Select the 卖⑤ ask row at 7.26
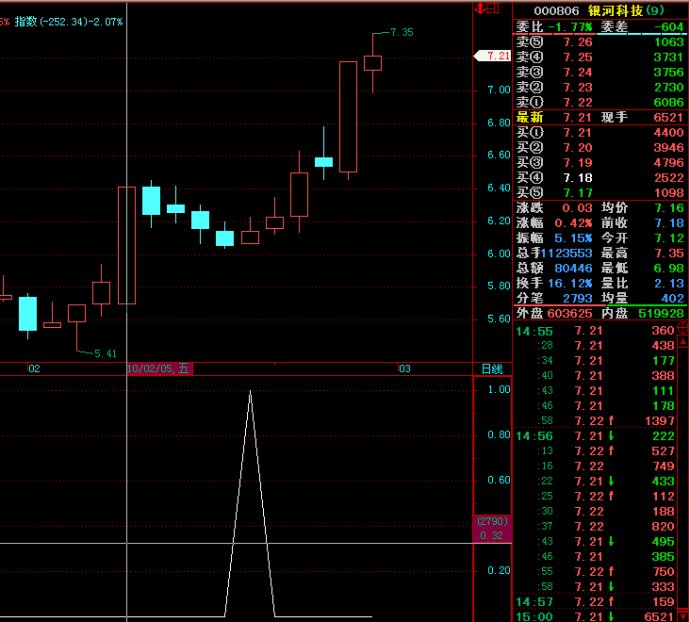This screenshot has height=622, width=690. point(599,42)
